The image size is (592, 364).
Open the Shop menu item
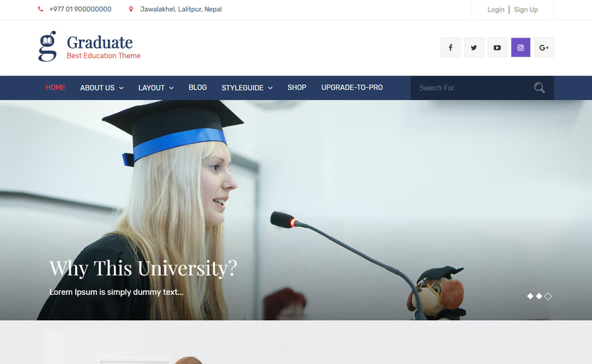tap(296, 87)
